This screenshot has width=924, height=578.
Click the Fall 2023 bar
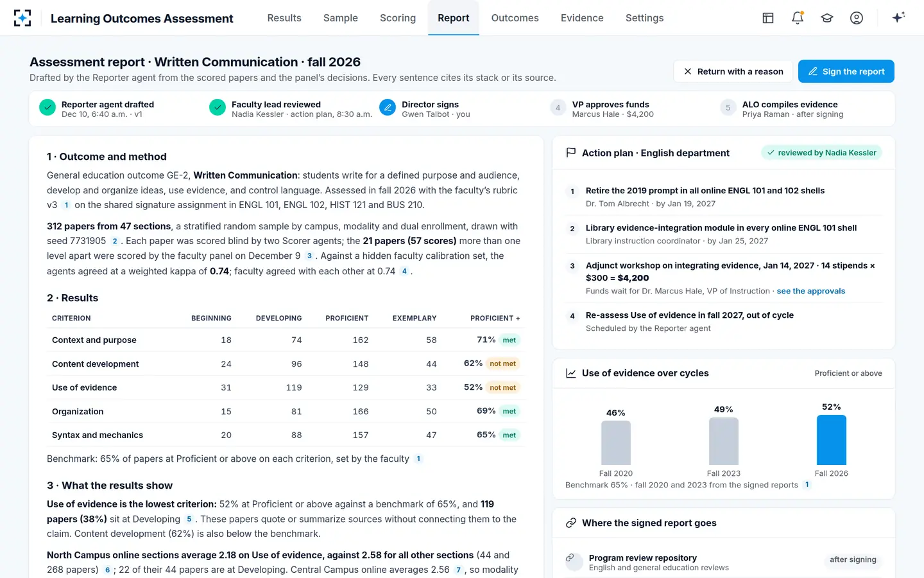pyautogui.click(x=724, y=441)
